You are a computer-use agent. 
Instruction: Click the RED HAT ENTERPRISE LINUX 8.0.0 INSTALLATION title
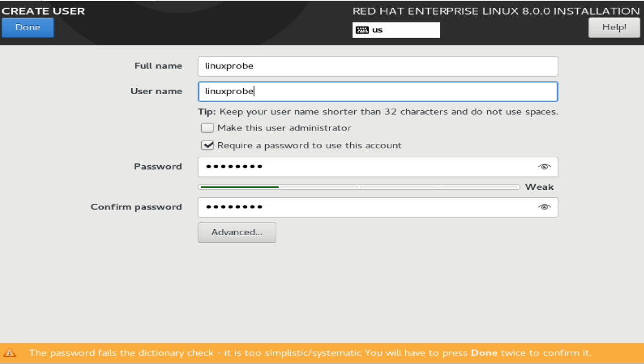point(495,11)
